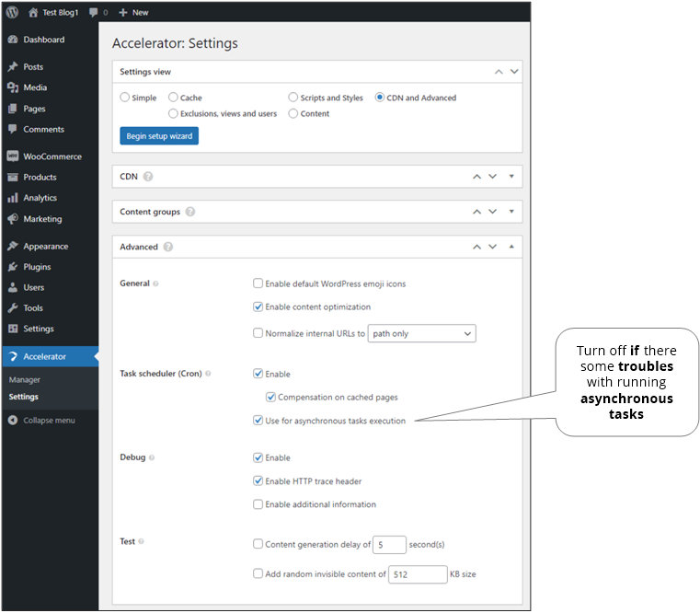Screen dimensions: 700x613
Task: Click the Test Blog1 home icon
Action: click(33, 12)
